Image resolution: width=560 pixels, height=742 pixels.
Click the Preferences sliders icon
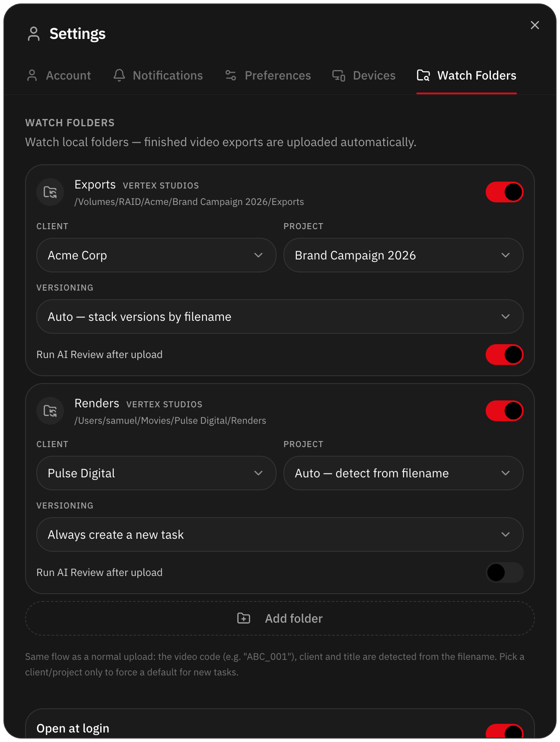[231, 75]
